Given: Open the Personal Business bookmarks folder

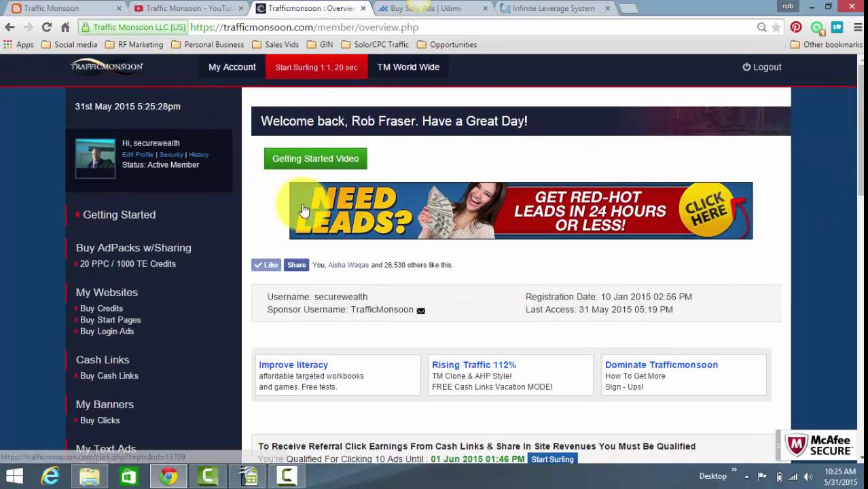Looking at the screenshot, I should pyautogui.click(x=207, y=45).
